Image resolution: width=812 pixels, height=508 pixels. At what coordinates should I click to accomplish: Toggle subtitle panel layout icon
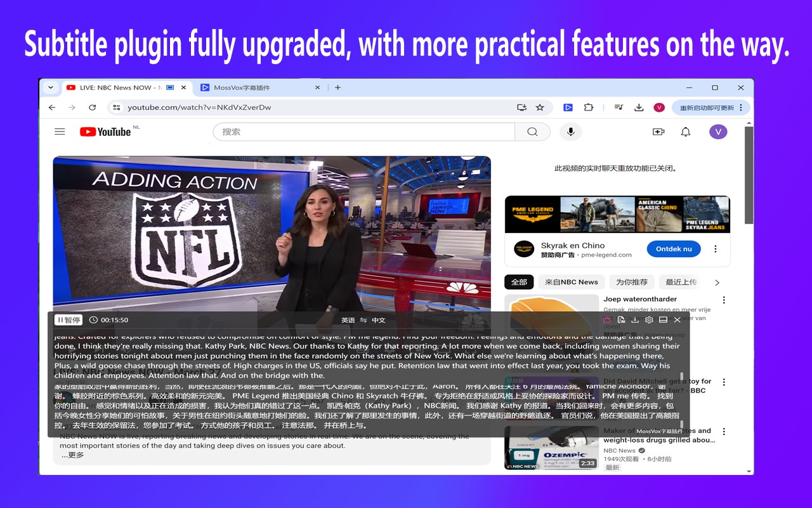[663, 320]
